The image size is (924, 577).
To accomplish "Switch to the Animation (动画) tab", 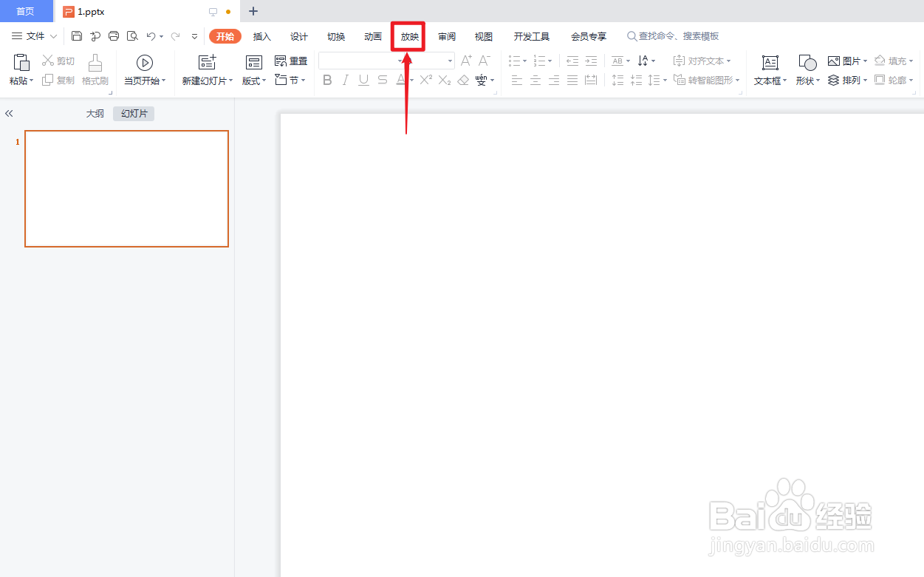I will (x=373, y=36).
